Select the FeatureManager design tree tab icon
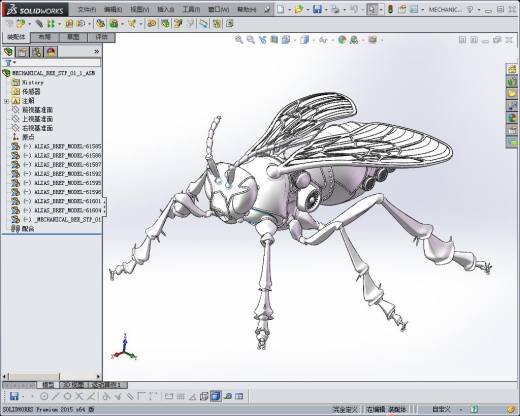 tap(9, 52)
